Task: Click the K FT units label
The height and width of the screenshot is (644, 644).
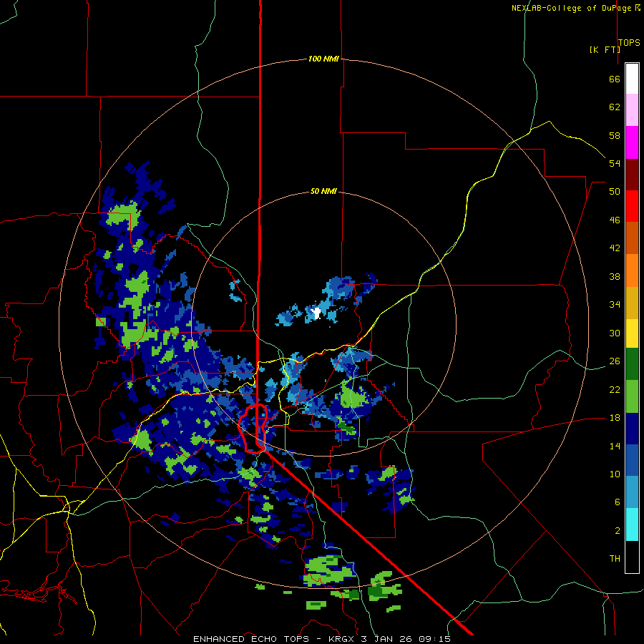Action: (x=605, y=49)
